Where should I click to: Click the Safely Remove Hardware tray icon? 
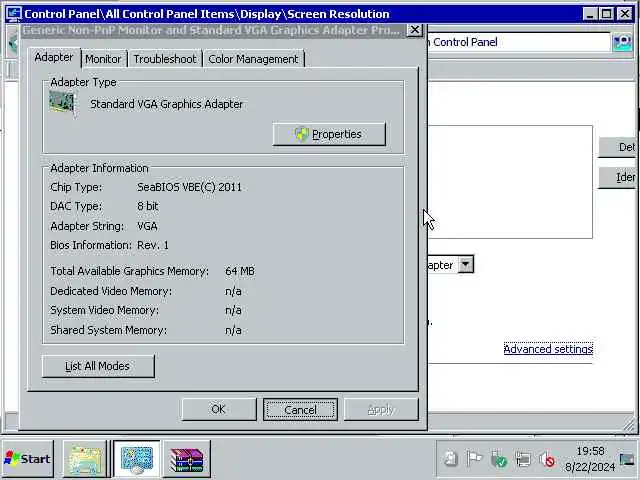pyautogui.click(x=498, y=460)
